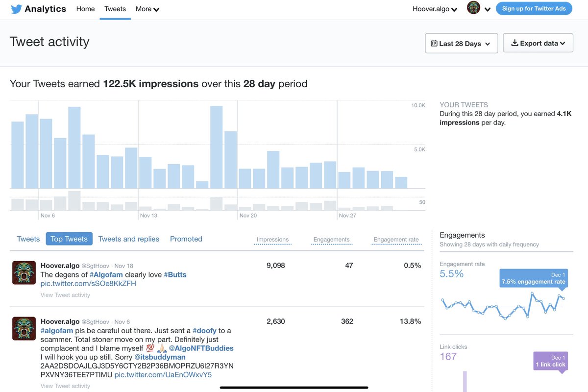Click the YOUR TWEETS label
The height and width of the screenshot is (392, 588).
pos(464,105)
